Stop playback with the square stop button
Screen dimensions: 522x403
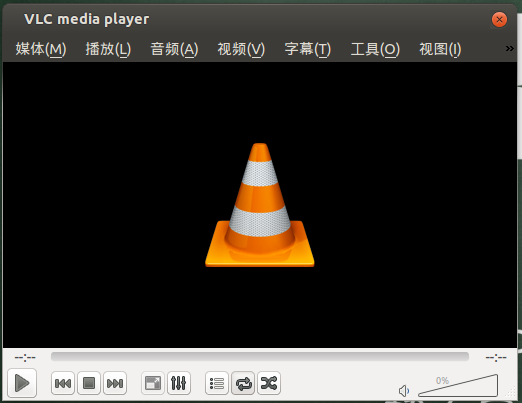(89, 383)
